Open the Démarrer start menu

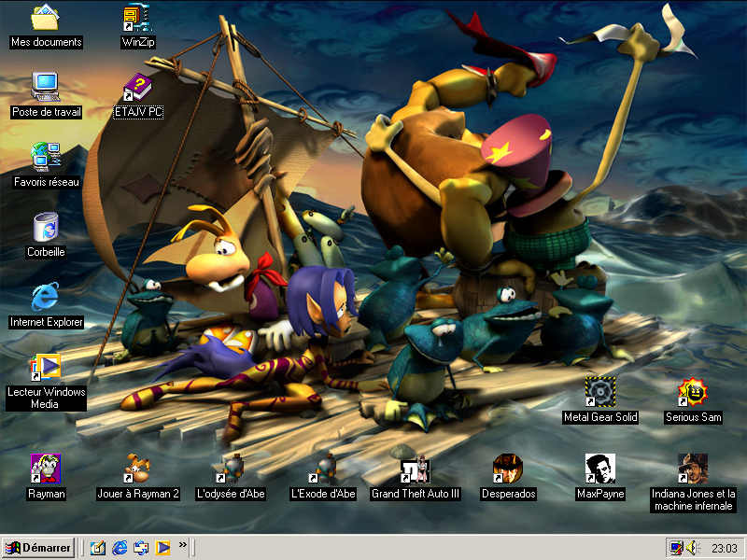[38, 548]
